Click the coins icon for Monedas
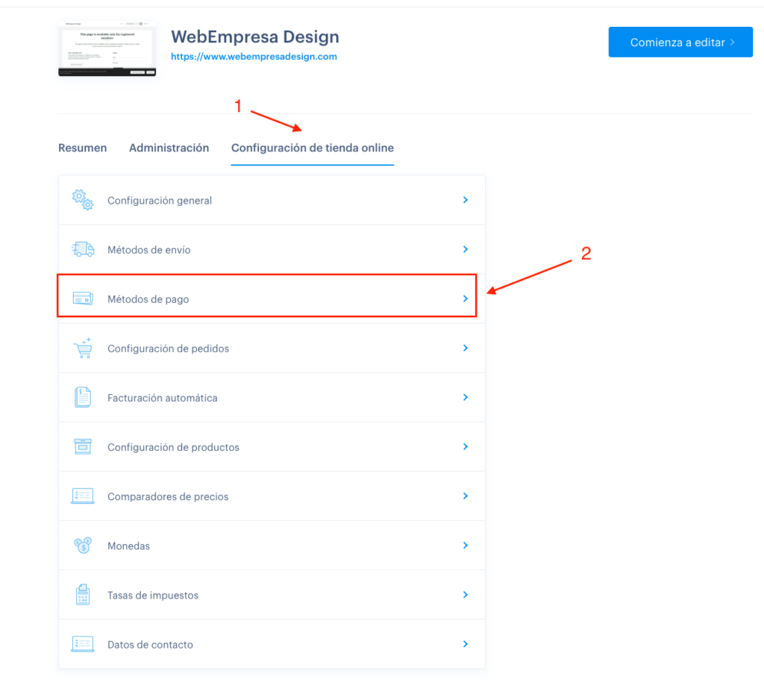764x700 pixels. pyautogui.click(x=82, y=545)
